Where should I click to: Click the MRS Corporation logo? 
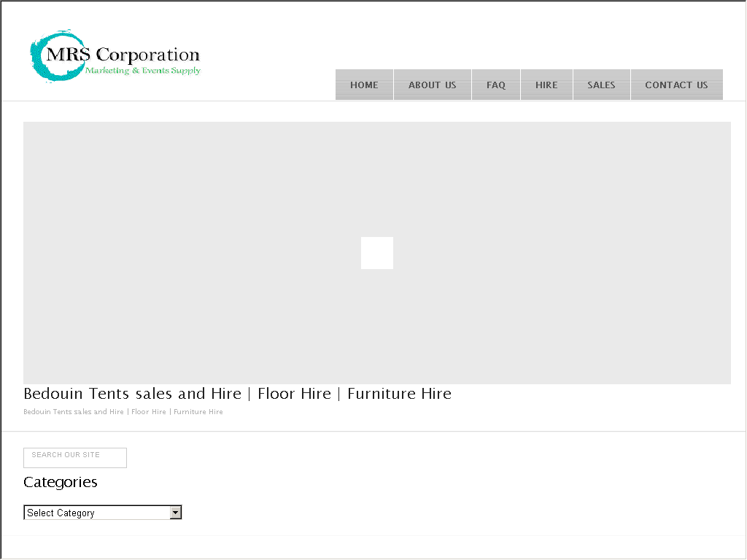115,55
